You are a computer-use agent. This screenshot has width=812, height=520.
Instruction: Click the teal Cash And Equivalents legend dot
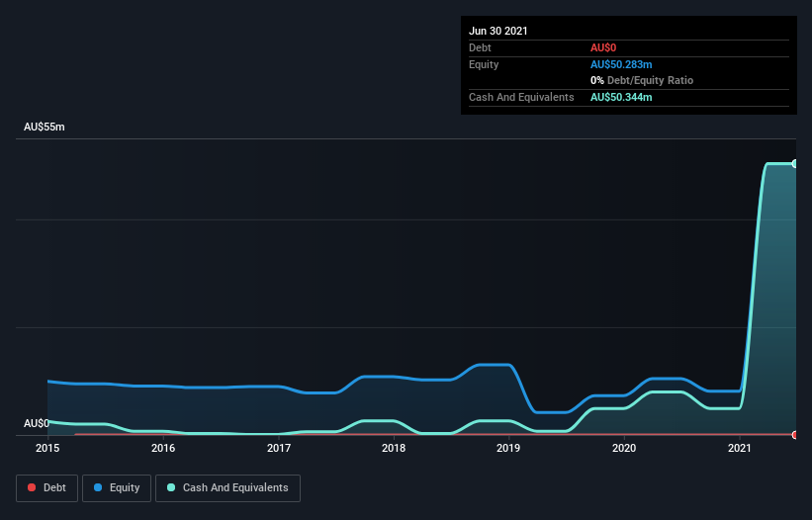pyautogui.click(x=171, y=487)
